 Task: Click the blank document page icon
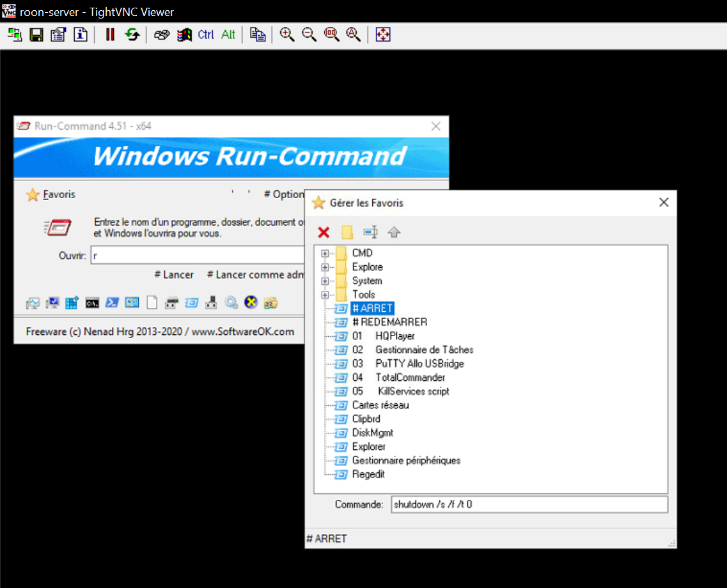(x=152, y=303)
